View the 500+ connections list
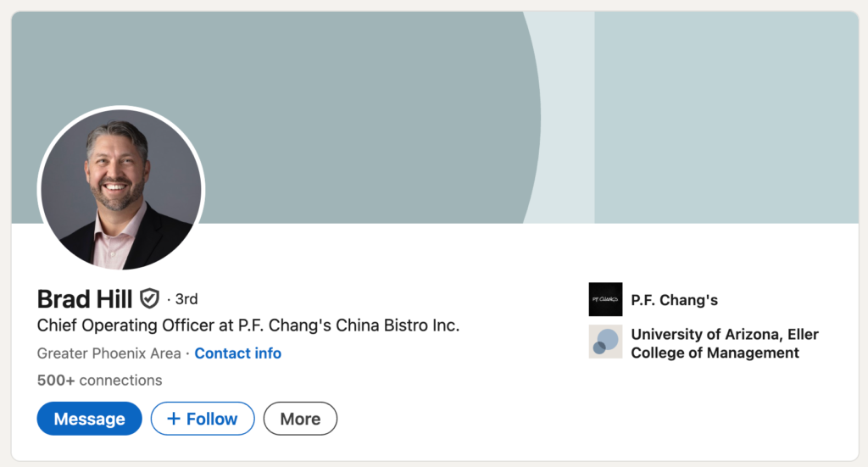The height and width of the screenshot is (467, 868). (x=99, y=380)
